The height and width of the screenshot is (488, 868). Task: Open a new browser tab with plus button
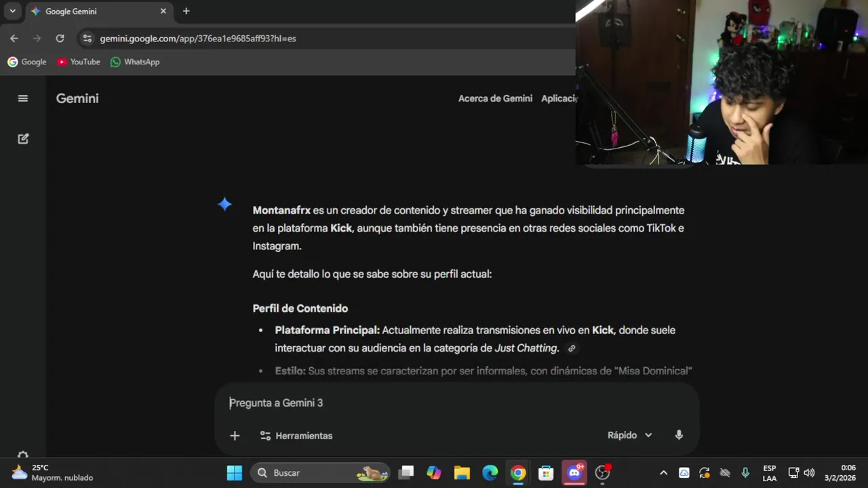pyautogui.click(x=186, y=11)
